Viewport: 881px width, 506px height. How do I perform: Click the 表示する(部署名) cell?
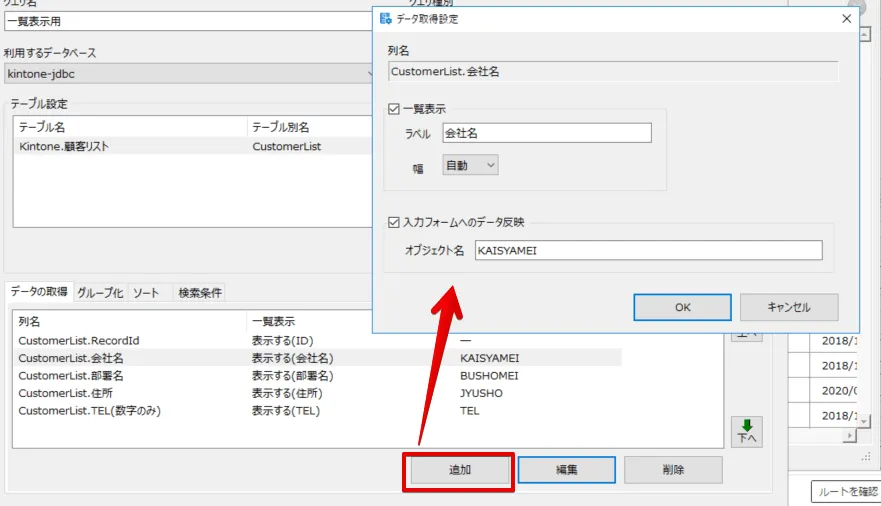(292, 376)
